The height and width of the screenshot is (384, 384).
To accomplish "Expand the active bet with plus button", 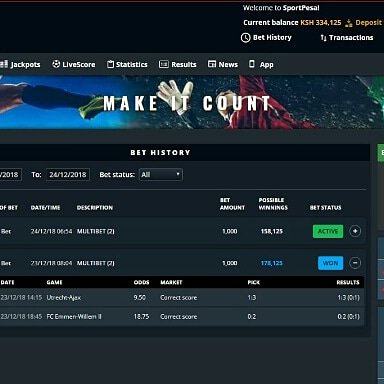I will point(355,231).
